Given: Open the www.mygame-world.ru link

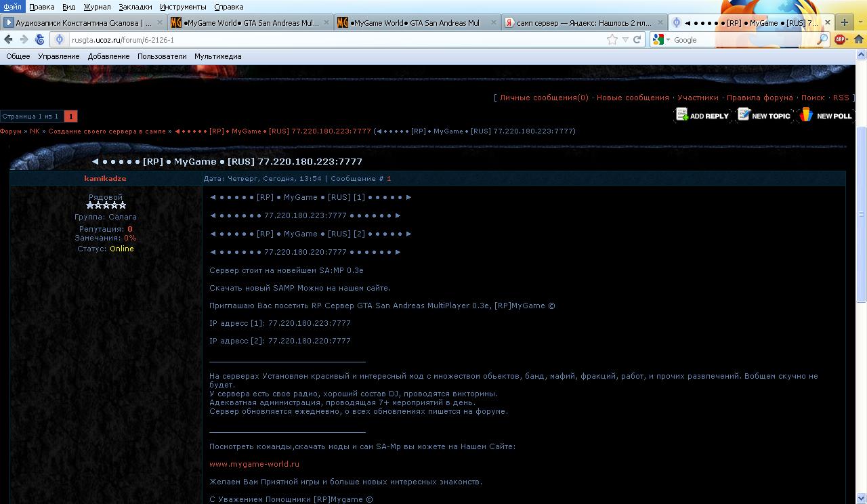Looking at the screenshot, I should pyautogui.click(x=254, y=464).
